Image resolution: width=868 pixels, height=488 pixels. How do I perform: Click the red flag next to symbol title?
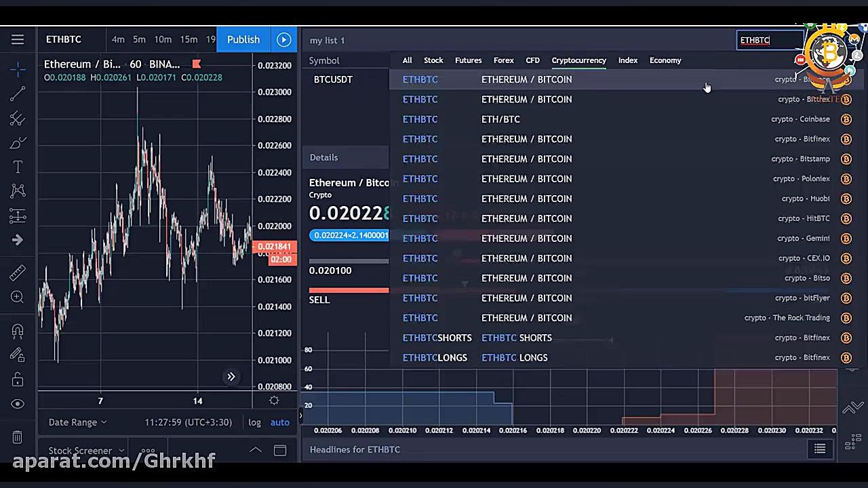click(x=197, y=64)
